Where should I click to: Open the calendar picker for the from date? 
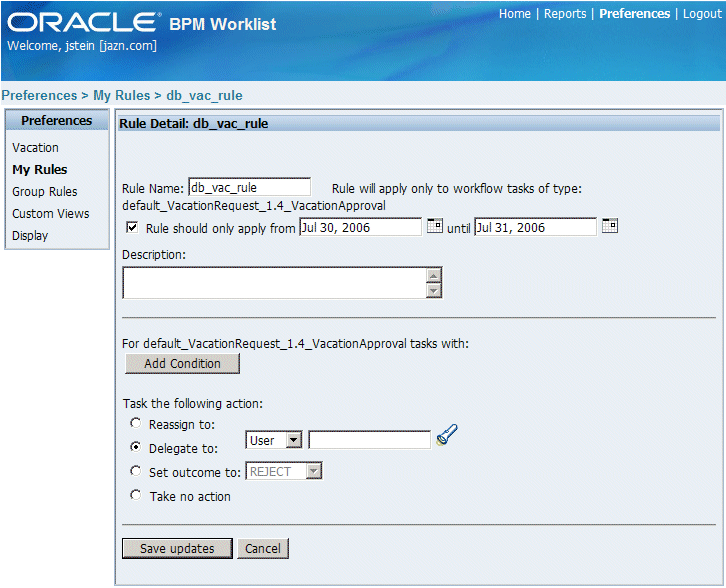click(x=434, y=226)
